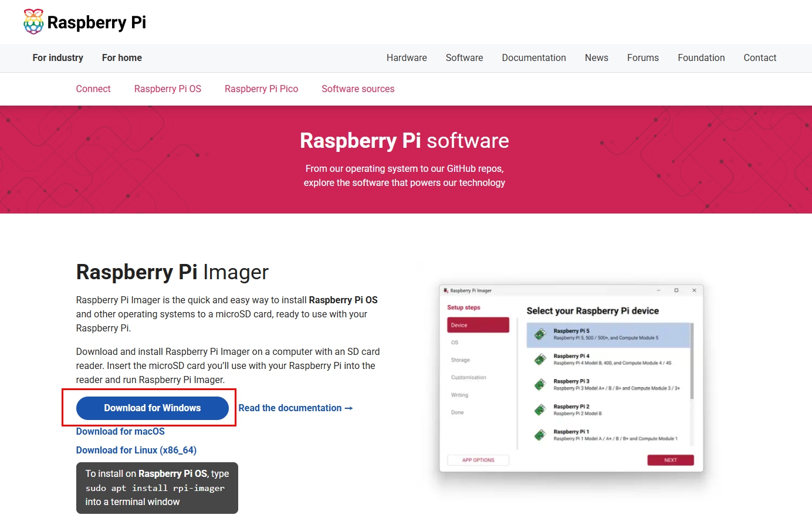Select the Software sources tab
The image size is (812, 525).
[358, 89]
